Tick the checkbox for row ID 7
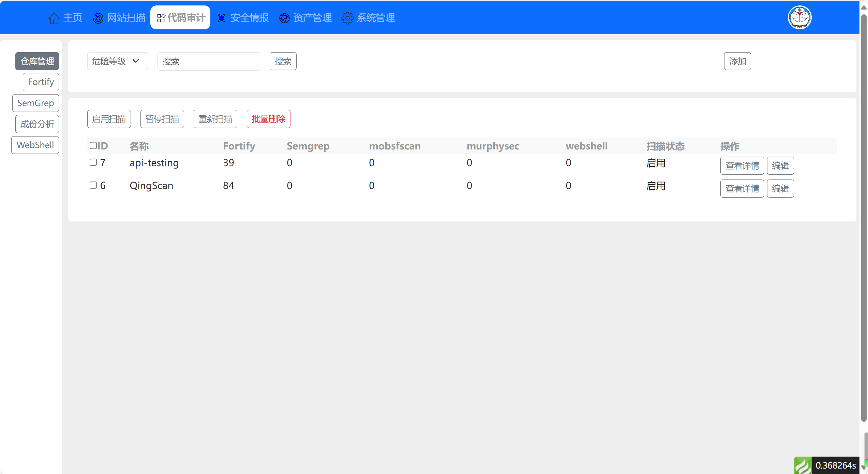Image resolution: width=868 pixels, height=474 pixels. [93, 162]
